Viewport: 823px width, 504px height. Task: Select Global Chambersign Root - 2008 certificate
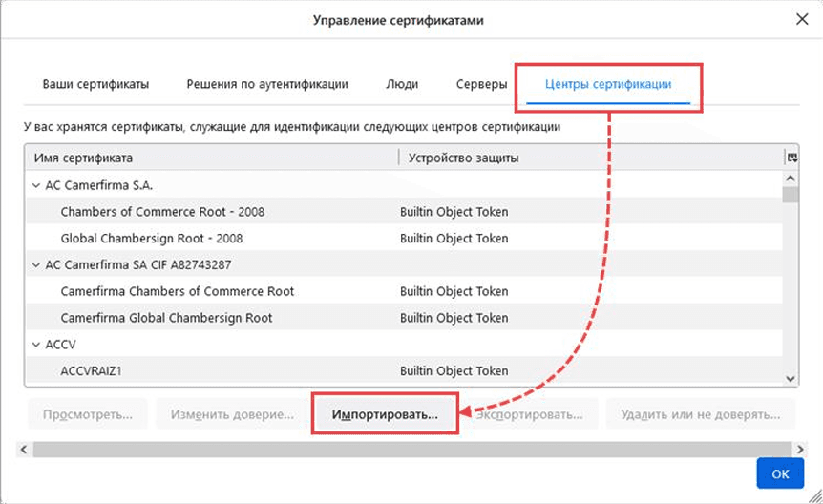point(151,239)
